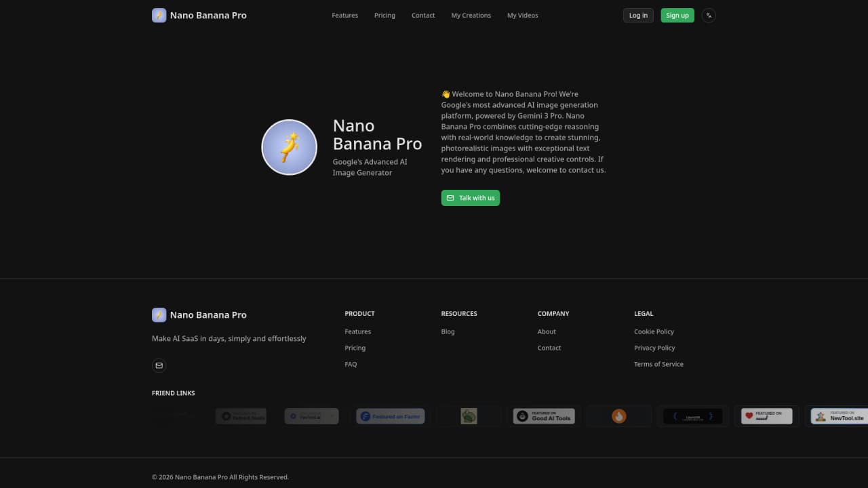
Task: Click the welcome paragraph about Gemini 3 Pro
Action: pyautogui.click(x=524, y=132)
